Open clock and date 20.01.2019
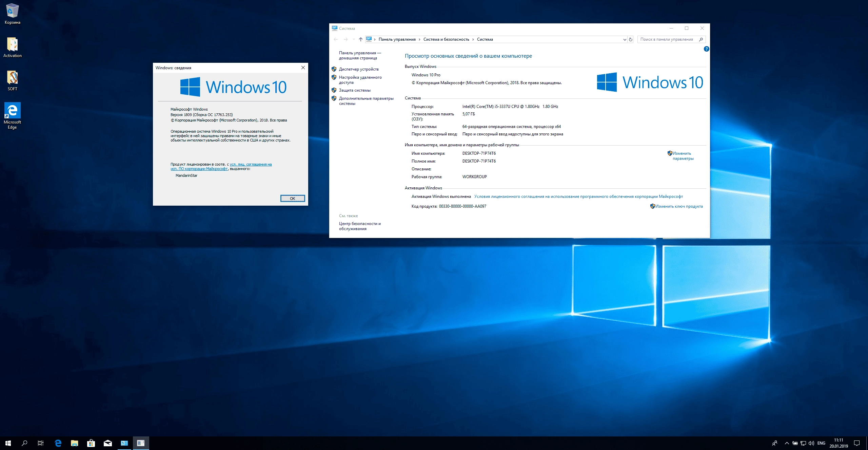868x450 pixels. point(839,443)
